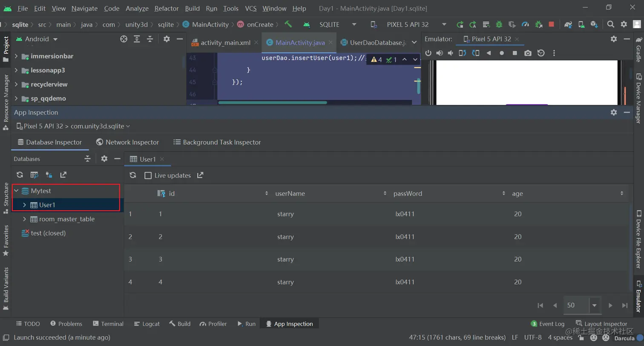Switch to Network Inspector tab

127,143
